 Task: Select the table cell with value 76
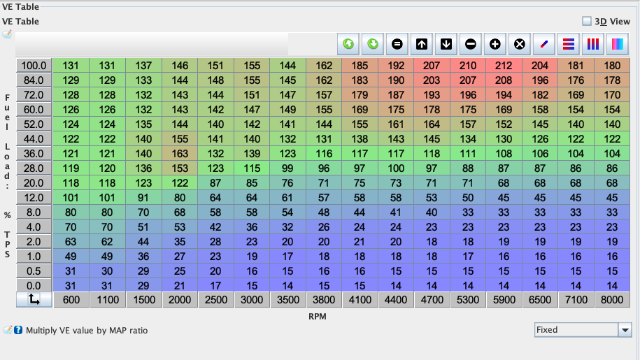coord(287,183)
